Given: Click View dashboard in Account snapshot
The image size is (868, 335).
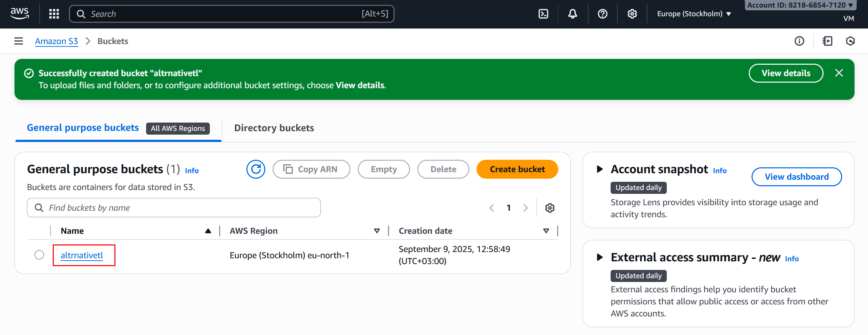Looking at the screenshot, I should coord(796,177).
